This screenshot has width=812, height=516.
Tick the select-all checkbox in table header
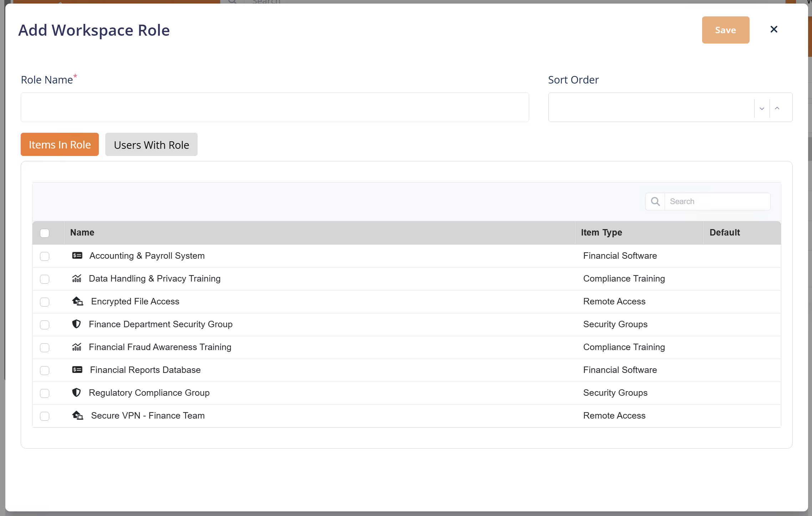tap(45, 233)
